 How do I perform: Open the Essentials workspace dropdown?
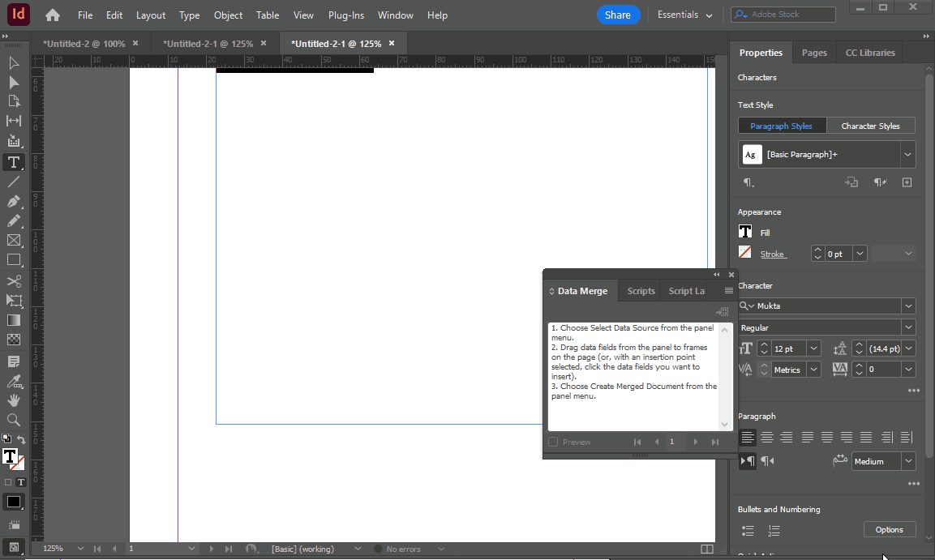tap(684, 15)
